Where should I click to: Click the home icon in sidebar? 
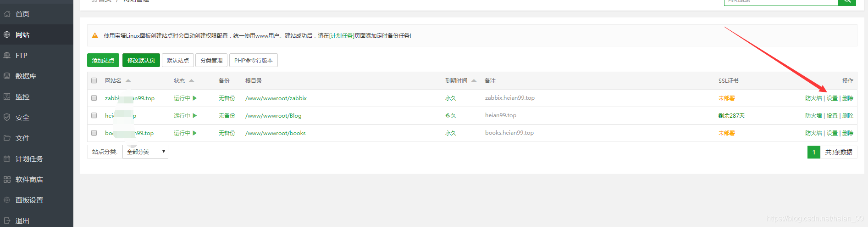pos(7,14)
